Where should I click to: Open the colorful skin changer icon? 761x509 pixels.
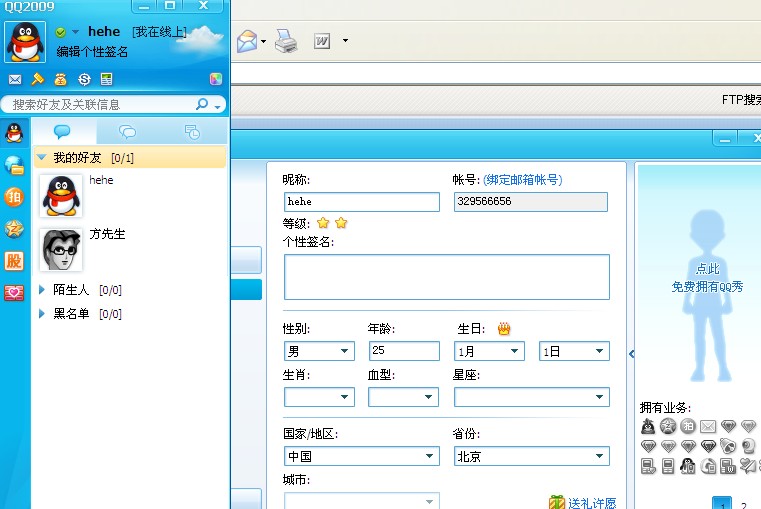216,79
